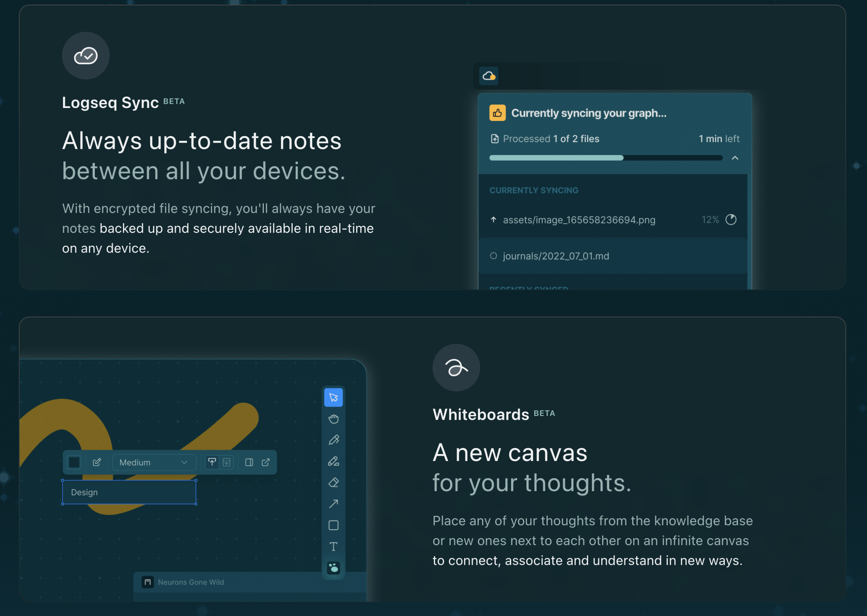Collapse sync details with chevron

tap(735, 158)
